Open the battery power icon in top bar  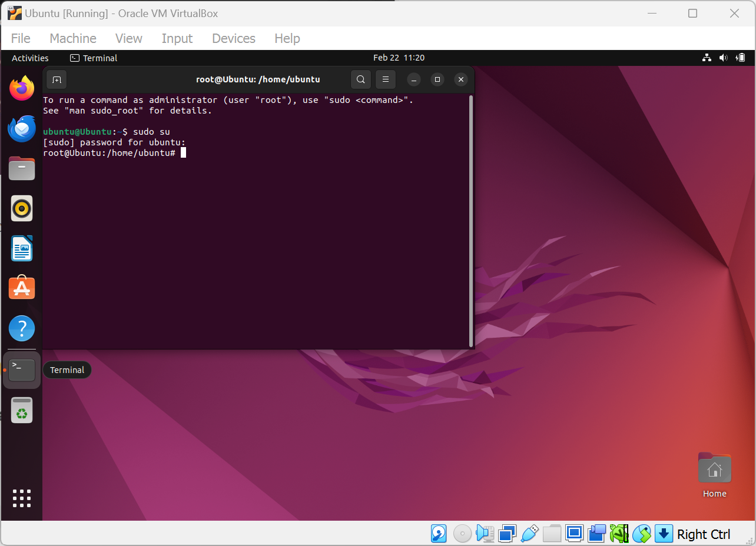coord(741,58)
